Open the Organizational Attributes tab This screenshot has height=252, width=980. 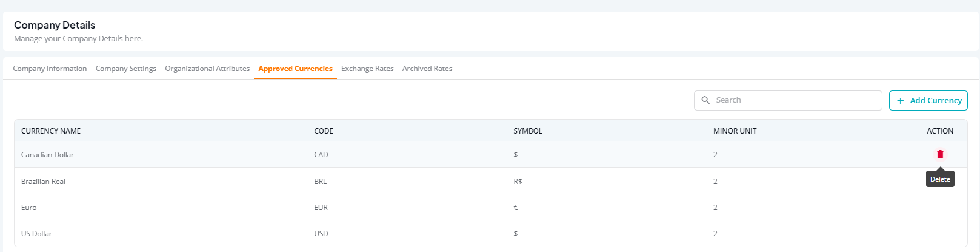pos(207,69)
